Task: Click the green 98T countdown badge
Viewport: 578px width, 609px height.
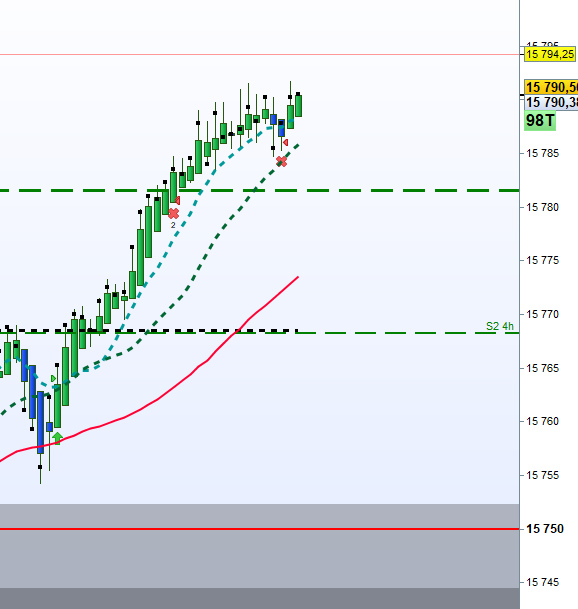Action: coord(540,120)
